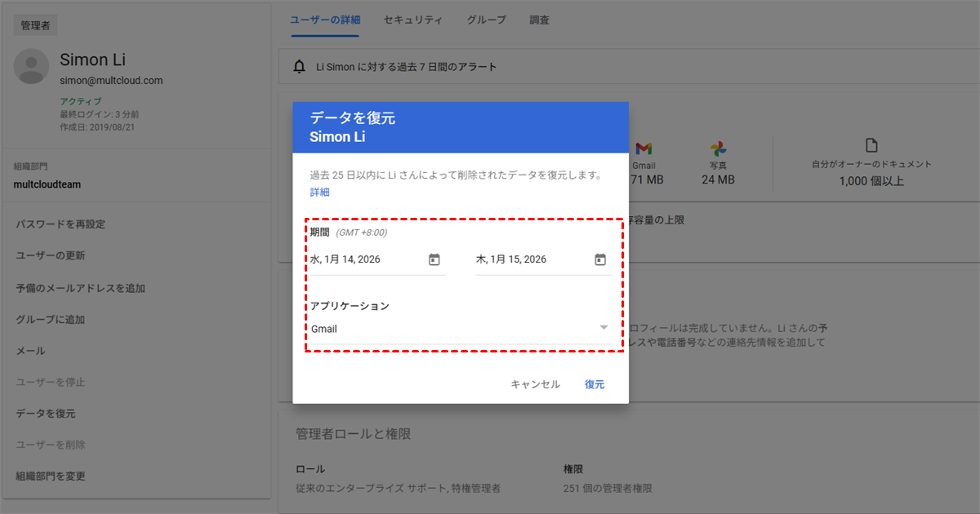Select パスワードを再設定 in sidebar
This screenshot has height=514, width=980.
coord(60,224)
